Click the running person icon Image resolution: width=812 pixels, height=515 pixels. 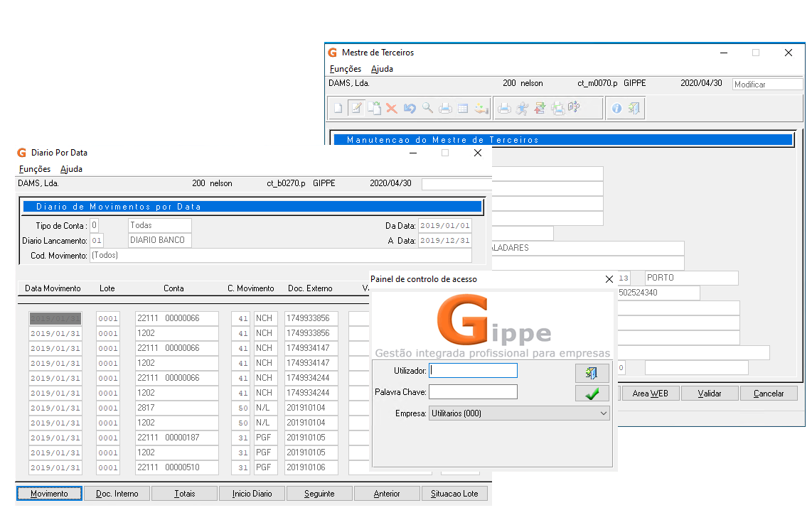tap(522, 108)
